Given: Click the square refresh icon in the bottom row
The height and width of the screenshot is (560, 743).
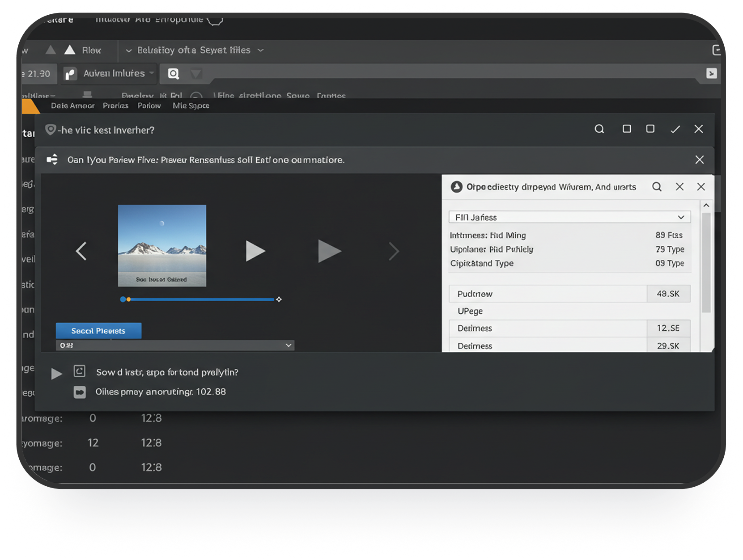Looking at the screenshot, I should [x=80, y=371].
